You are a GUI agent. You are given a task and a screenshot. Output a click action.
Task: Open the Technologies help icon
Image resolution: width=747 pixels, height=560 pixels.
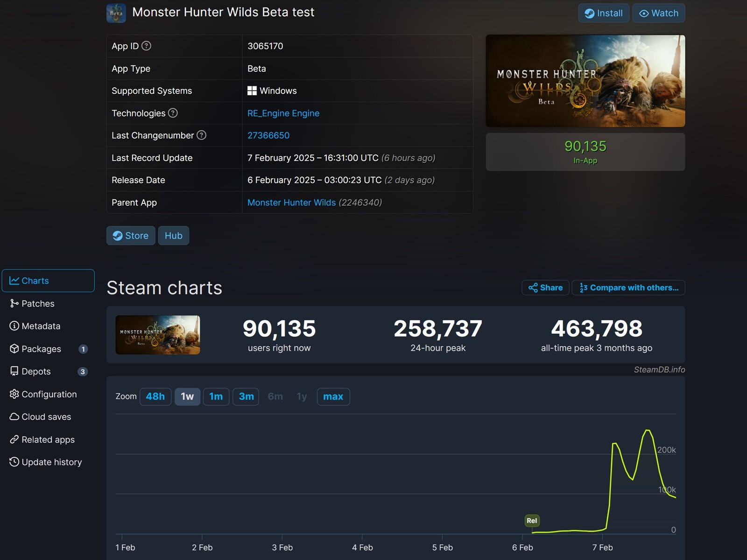pos(173,113)
